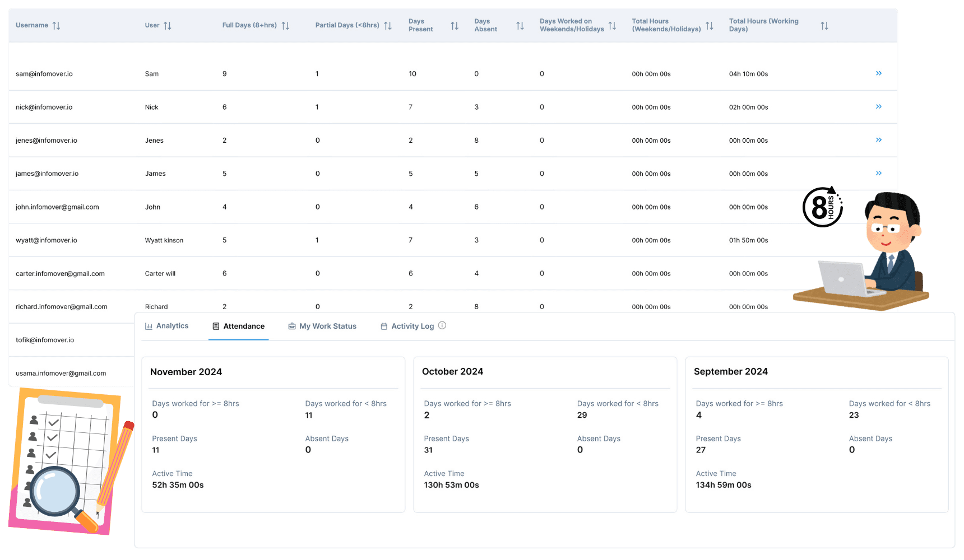Click the Username column header
Image resolution: width=964 pixels, height=560 pixels.
[32, 25]
